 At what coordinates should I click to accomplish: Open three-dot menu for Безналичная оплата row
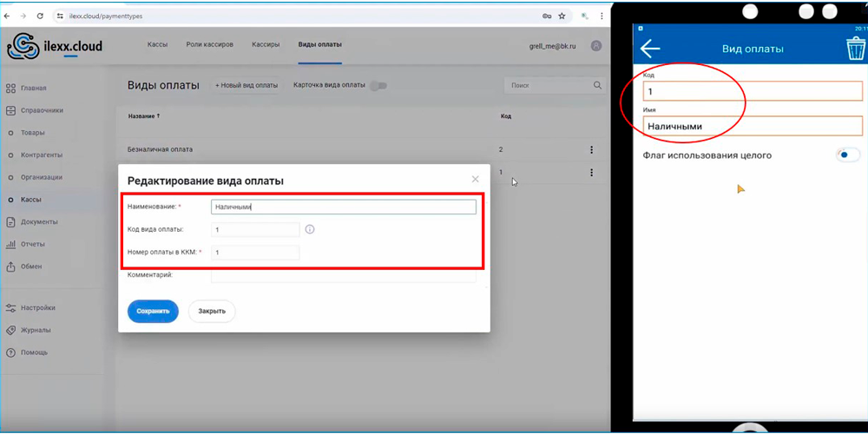pos(592,150)
